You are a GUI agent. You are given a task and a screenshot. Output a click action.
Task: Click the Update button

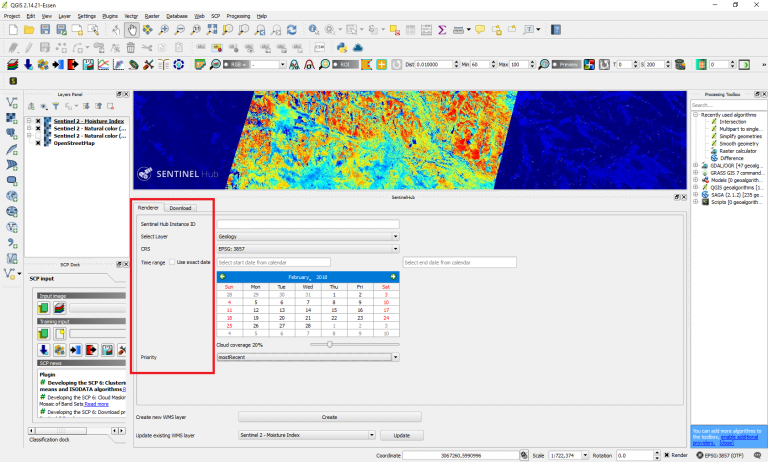tap(402, 435)
